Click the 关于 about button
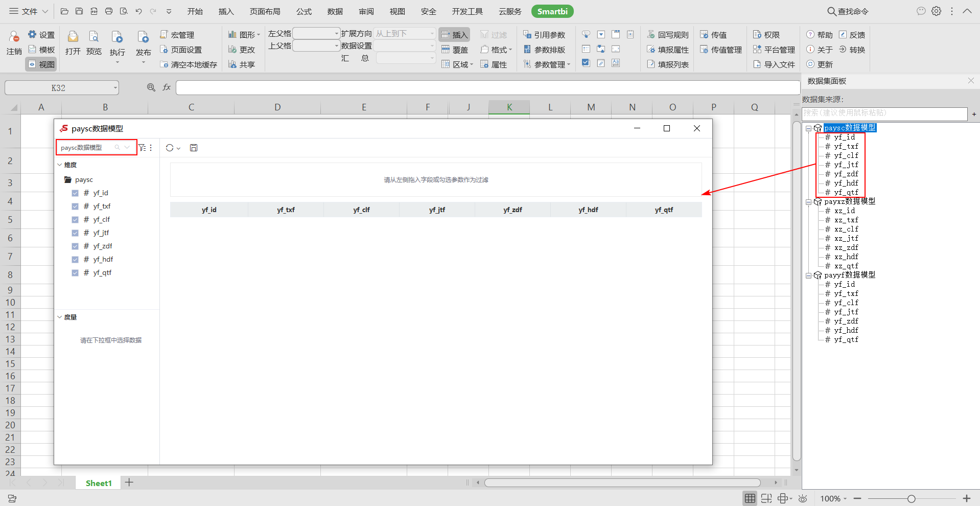Image resolution: width=980 pixels, height=506 pixels. pos(819,50)
